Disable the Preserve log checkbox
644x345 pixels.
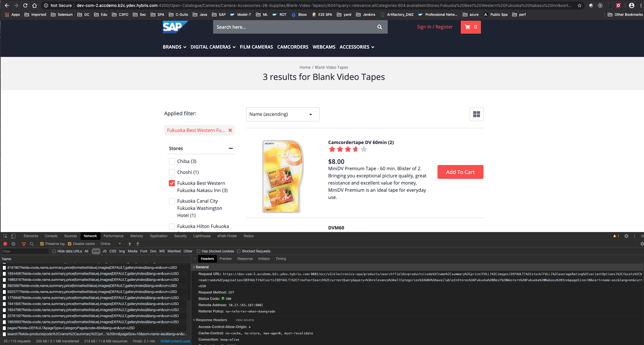tap(42, 244)
